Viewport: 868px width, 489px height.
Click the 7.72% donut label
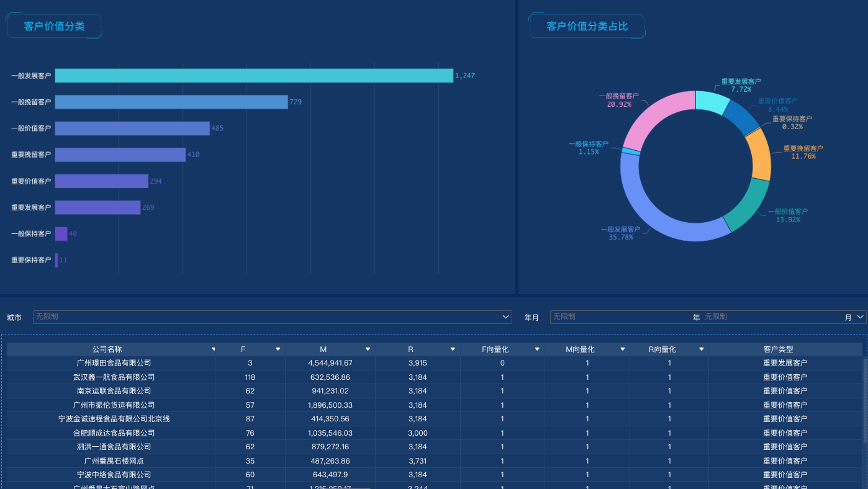(x=741, y=89)
